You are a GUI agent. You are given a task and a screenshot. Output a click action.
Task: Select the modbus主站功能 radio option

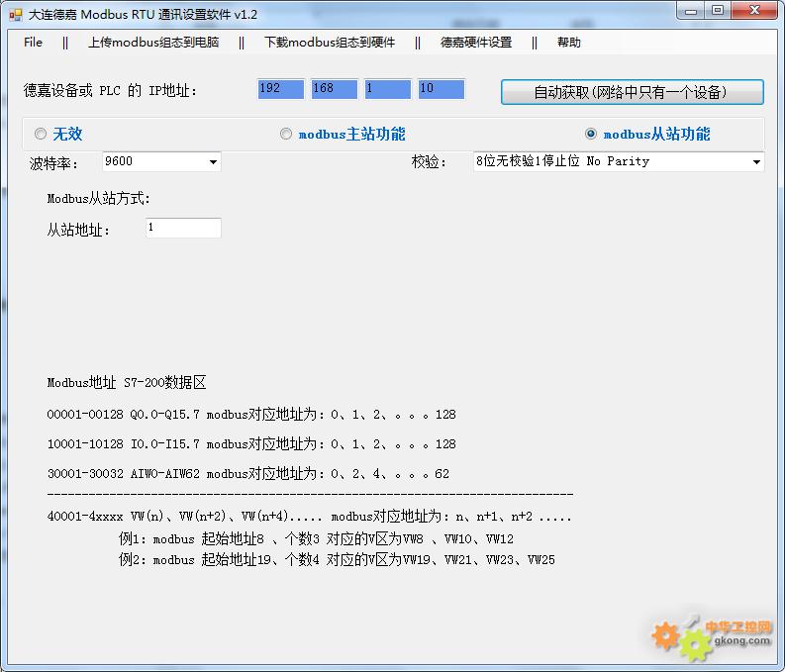pyautogui.click(x=286, y=134)
